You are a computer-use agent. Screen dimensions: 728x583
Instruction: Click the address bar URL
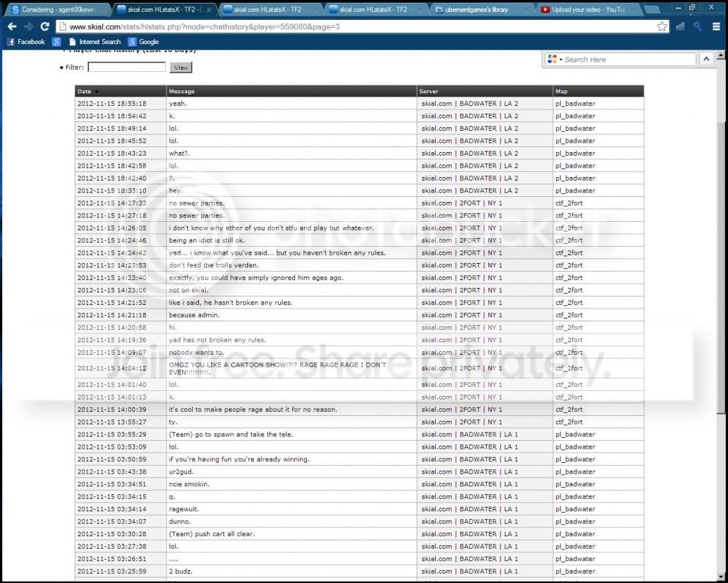coord(204,27)
